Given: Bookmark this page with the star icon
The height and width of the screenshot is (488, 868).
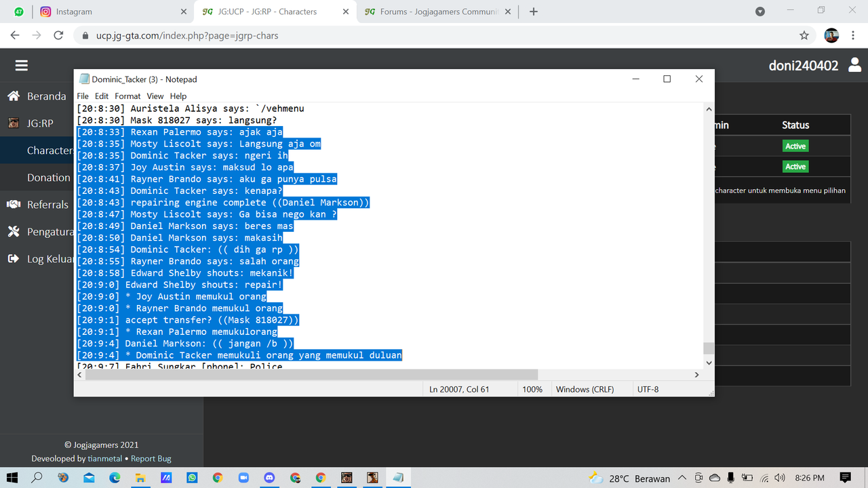Looking at the screenshot, I should tap(804, 35).
